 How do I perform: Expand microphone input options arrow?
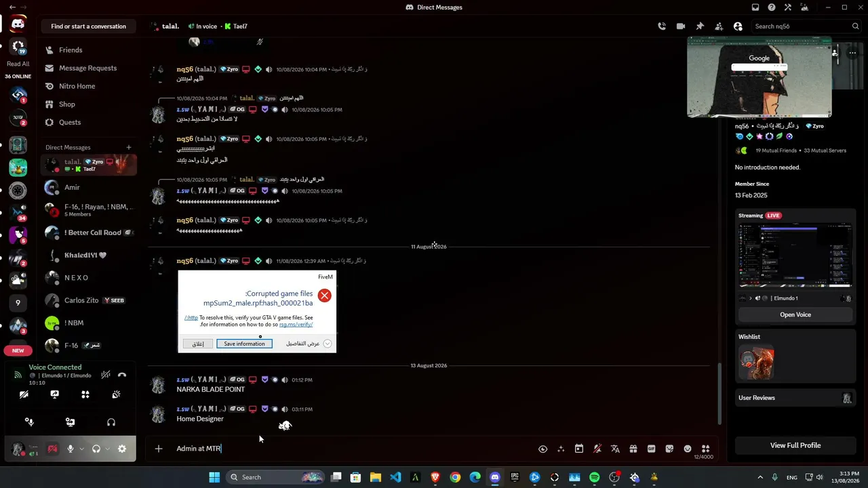(x=81, y=449)
